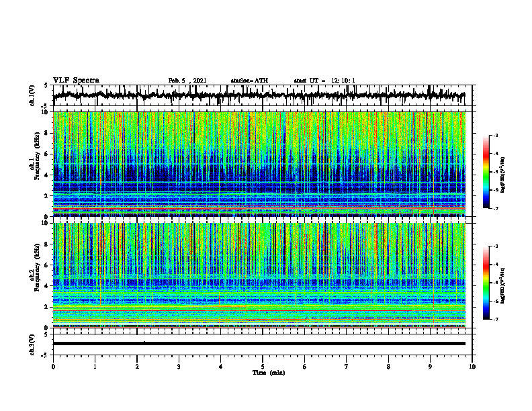Click the "-3" label on ch.2 color scale
This screenshot has height=411, width=532.
point(495,246)
